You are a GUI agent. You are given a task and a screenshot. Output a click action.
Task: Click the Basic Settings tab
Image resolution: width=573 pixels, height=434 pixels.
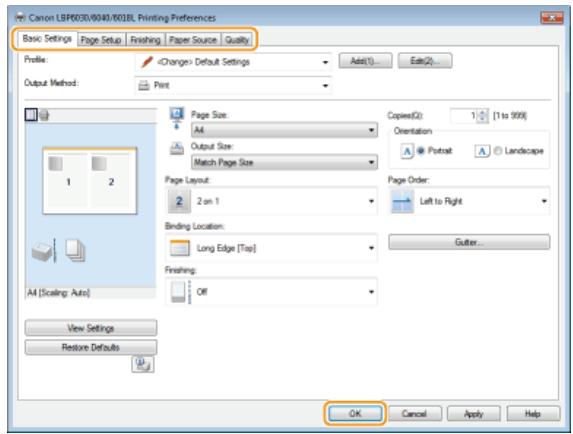point(47,38)
